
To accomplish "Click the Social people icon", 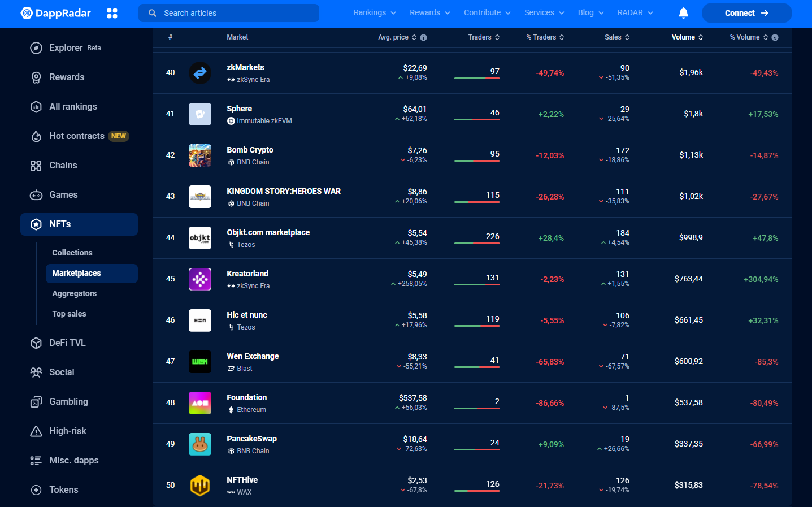I will [x=36, y=372].
